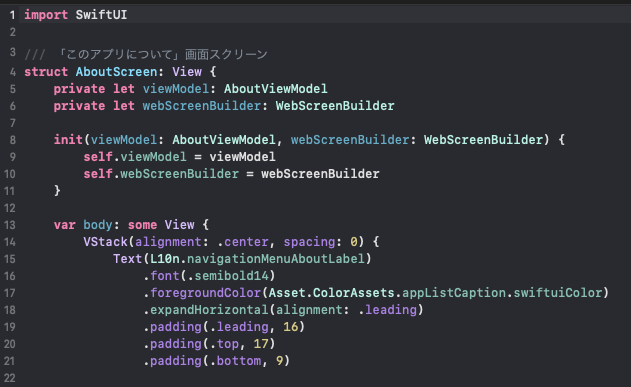
Task: Click right-hand 'webScreenBuilder' value on line 10
Action: tap(320, 174)
